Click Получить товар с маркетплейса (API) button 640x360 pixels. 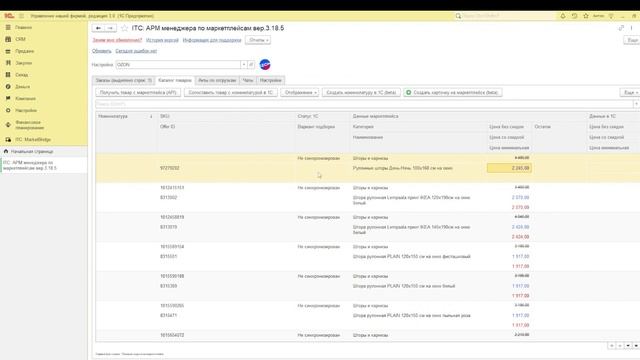138,93
